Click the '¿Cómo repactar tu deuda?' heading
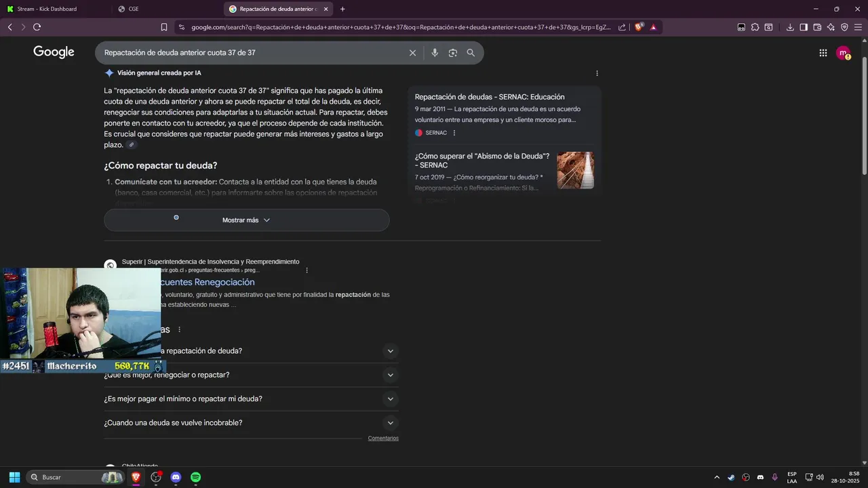The width and height of the screenshot is (868, 488). 161,165
